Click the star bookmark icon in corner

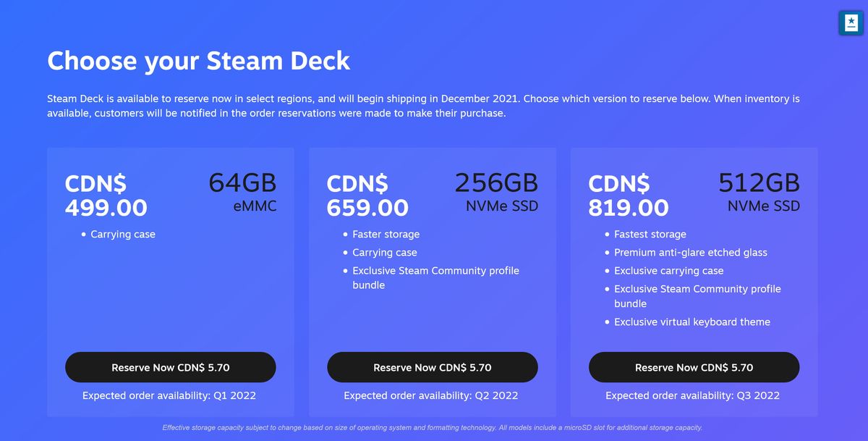click(851, 23)
